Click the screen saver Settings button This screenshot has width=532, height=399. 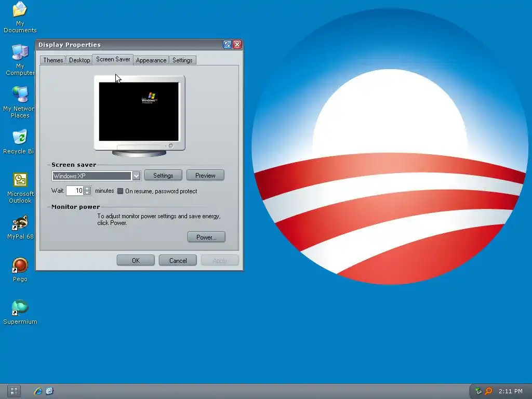[163, 176]
